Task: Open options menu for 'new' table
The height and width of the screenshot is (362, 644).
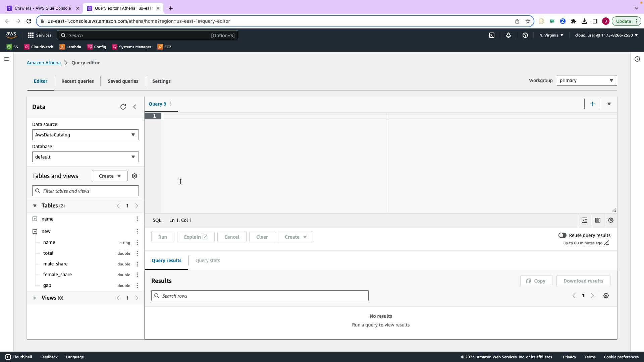Action: [x=137, y=231]
